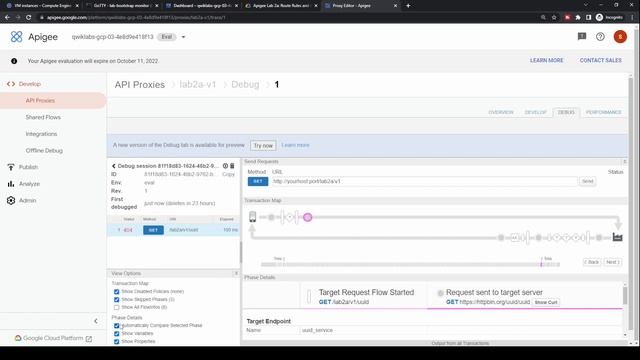Click LEARN MORE in evaluation banner

click(x=547, y=60)
